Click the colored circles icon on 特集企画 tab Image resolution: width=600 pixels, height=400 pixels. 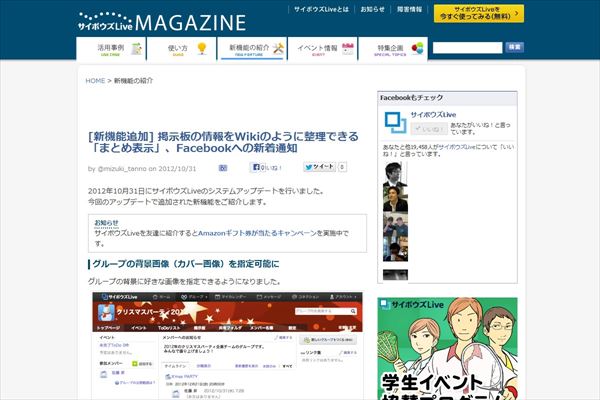(x=417, y=48)
